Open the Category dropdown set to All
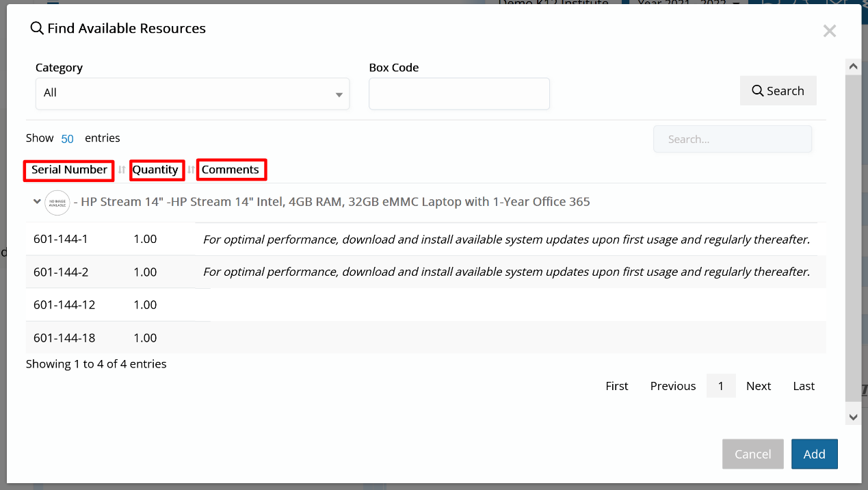This screenshot has height=490, width=868. [192, 93]
